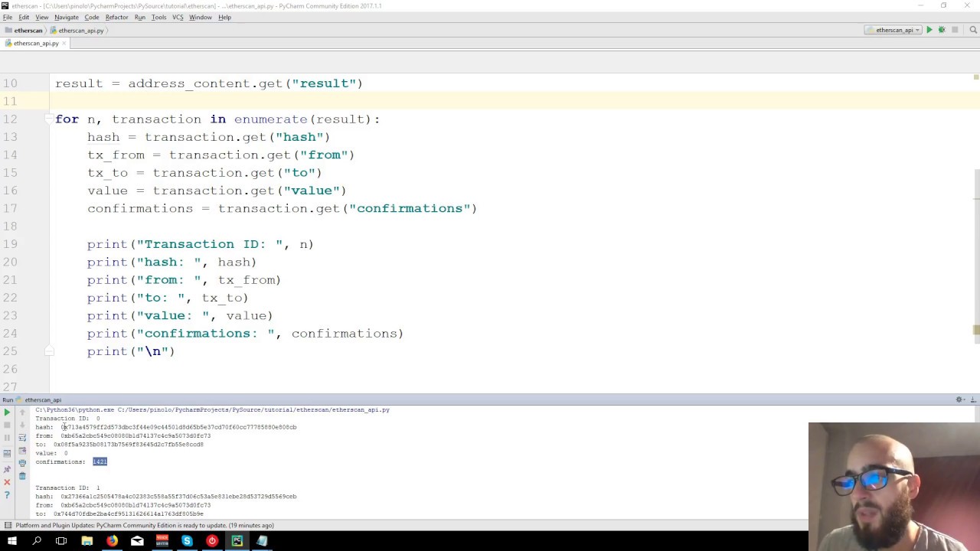Viewport: 980px width, 551px height.
Task: Open the VCS menu
Action: (178, 17)
